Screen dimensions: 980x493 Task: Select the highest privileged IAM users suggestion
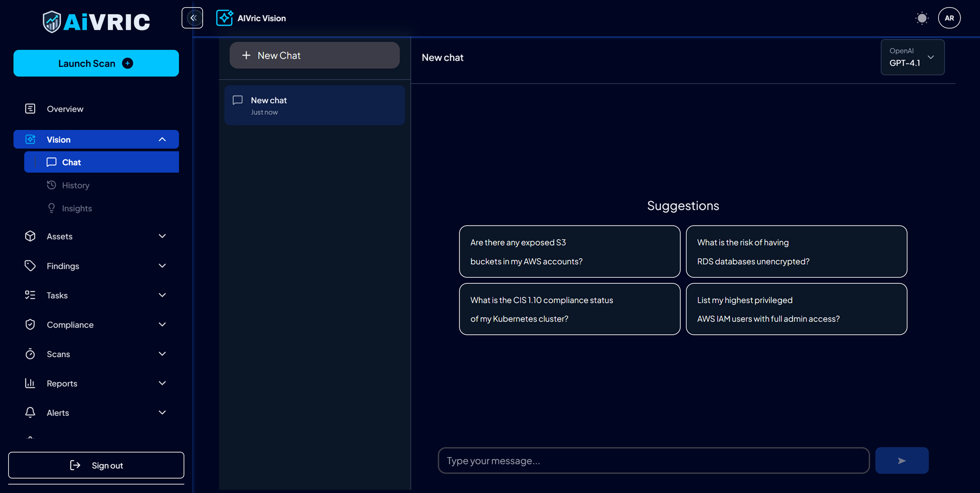click(x=796, y=309)
